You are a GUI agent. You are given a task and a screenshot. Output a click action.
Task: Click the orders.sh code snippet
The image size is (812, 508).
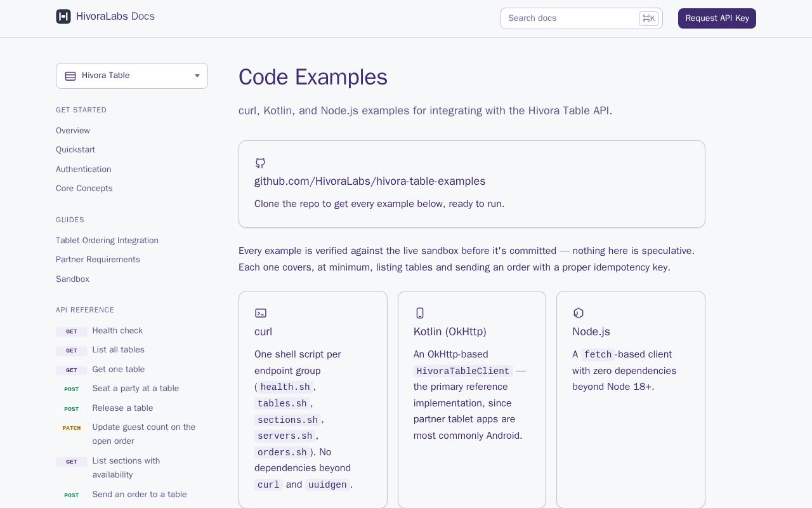pos(282,453)
